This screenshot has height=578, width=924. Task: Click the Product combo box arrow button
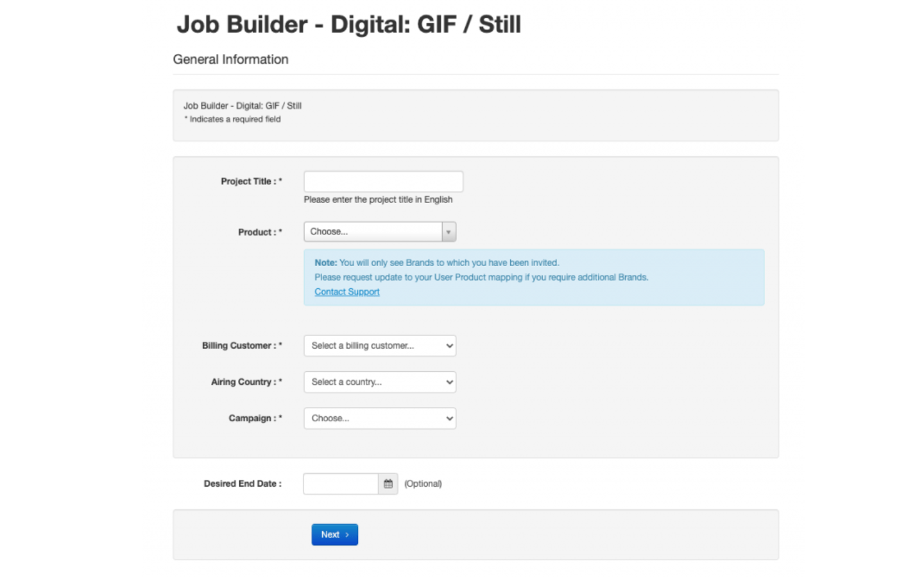449,232
